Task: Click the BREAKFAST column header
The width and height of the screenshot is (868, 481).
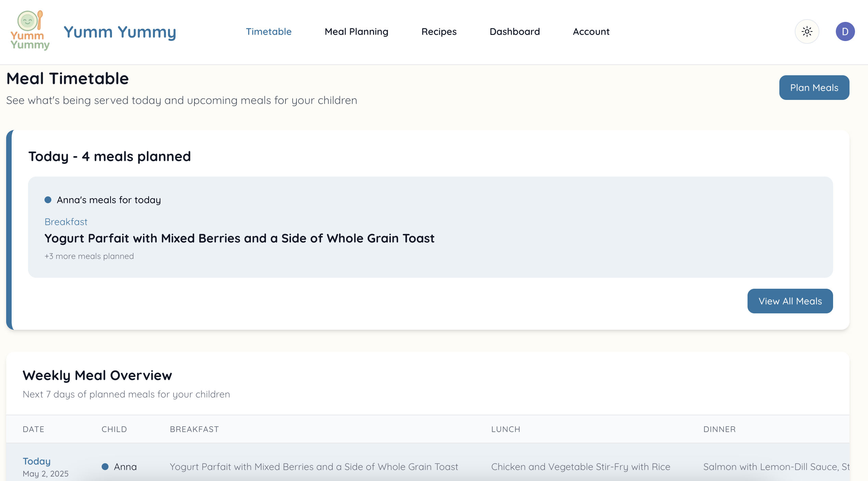Action: click(194, 429)
